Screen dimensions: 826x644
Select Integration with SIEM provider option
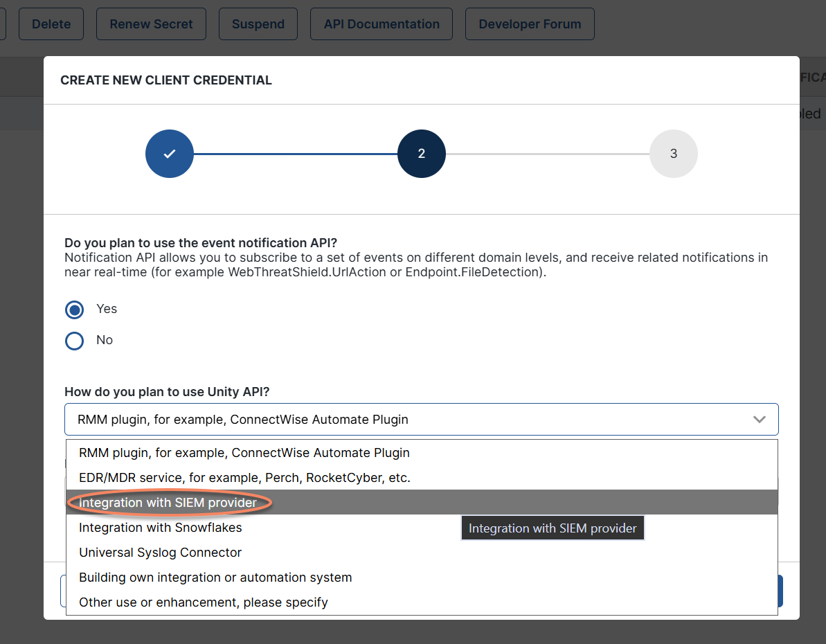pyautogui.click(x=422, y=502)
